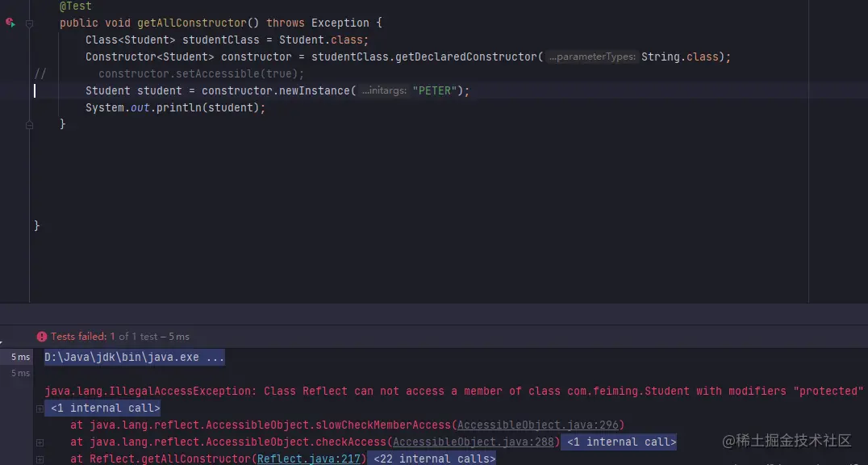Image resolution: width=868 pixels, height=465 pixels.
Task: Click the class closing brace at bottom of editor
Action: [x=36, y=225]
